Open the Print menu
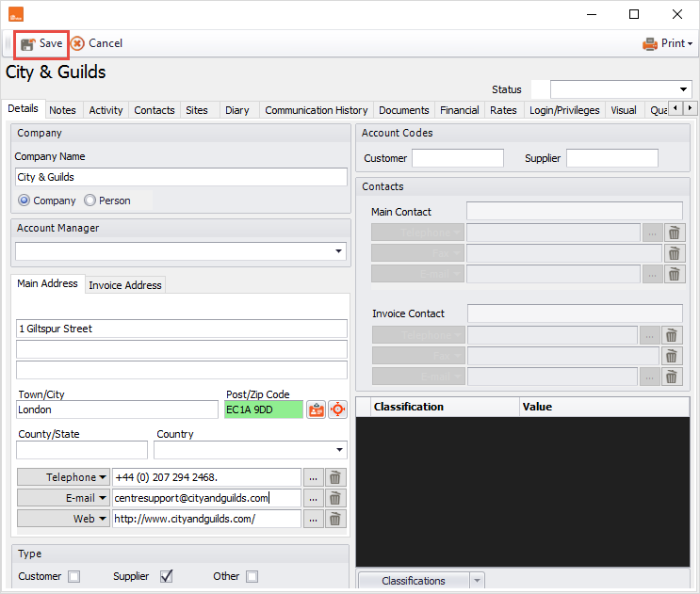 tap(667, 43)
